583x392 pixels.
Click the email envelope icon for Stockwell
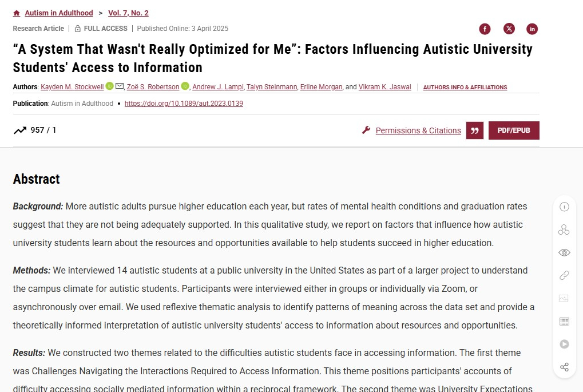pos(120,86)
